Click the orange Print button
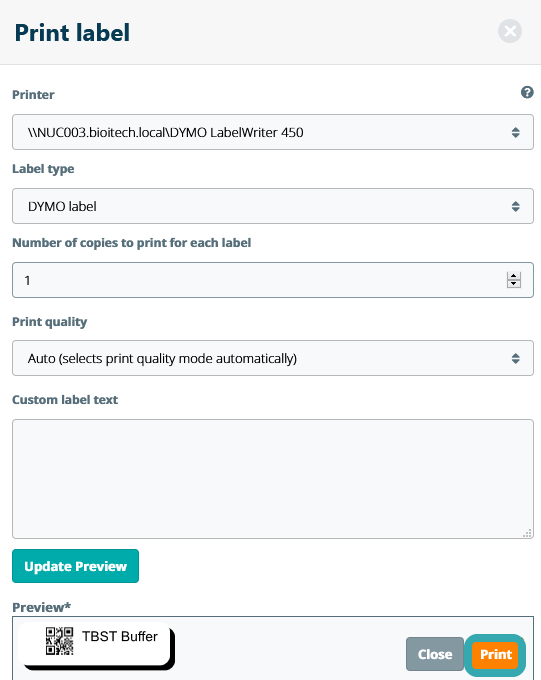Image resolution: width=541 pixels, height=680 pixels. (x=495, y=654)
